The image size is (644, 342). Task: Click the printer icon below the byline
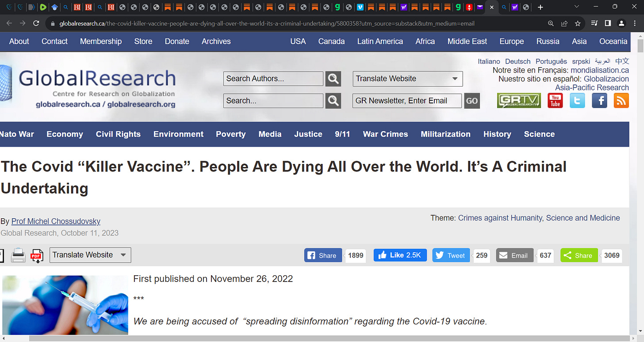pyautogui.click(x=18, y=255)
